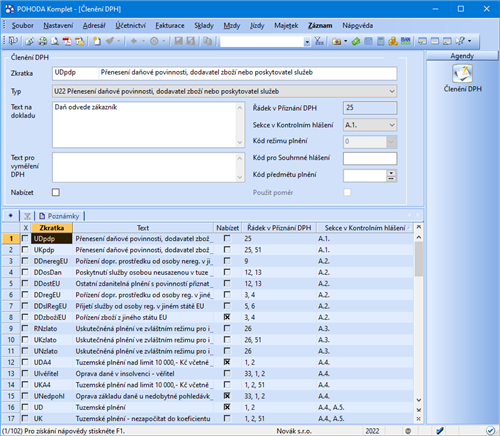Switch to the Poznámky tab
Screen dimensions: 500x436
(60, 216)
